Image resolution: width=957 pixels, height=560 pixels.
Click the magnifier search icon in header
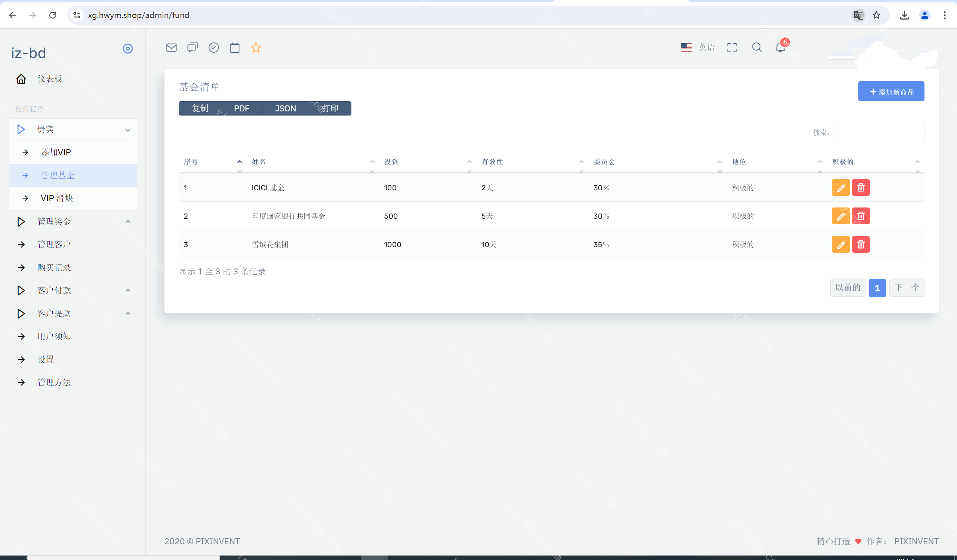tap(757, 47)
